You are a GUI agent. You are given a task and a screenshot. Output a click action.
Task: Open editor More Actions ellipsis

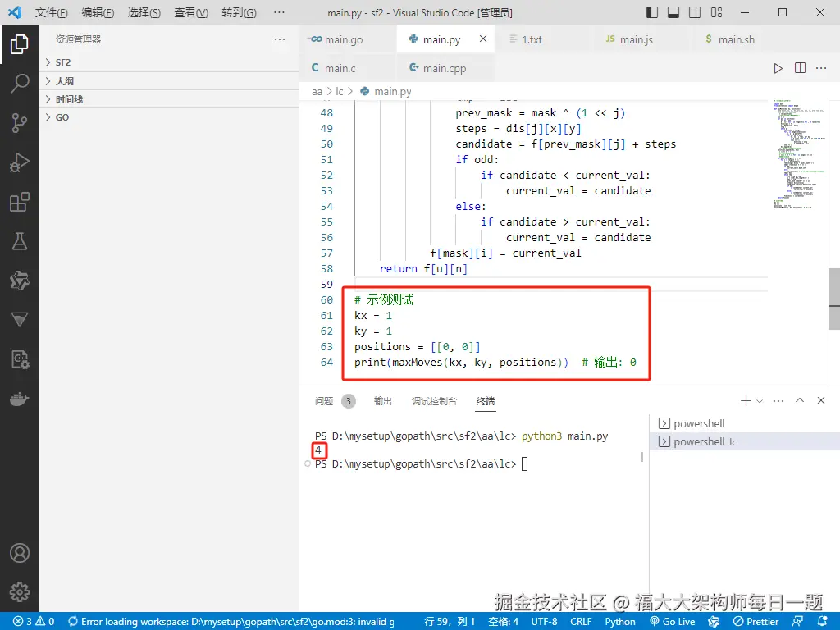(x=821, y=68)
